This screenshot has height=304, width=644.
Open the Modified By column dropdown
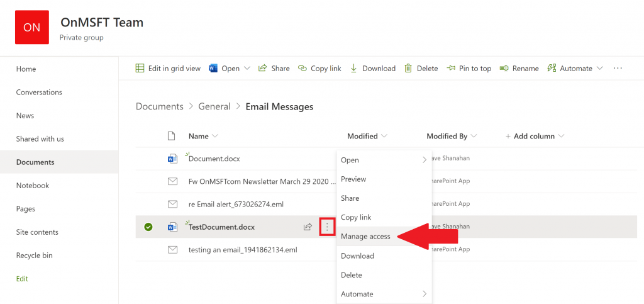pyautogui.click(x=474, y=136)
